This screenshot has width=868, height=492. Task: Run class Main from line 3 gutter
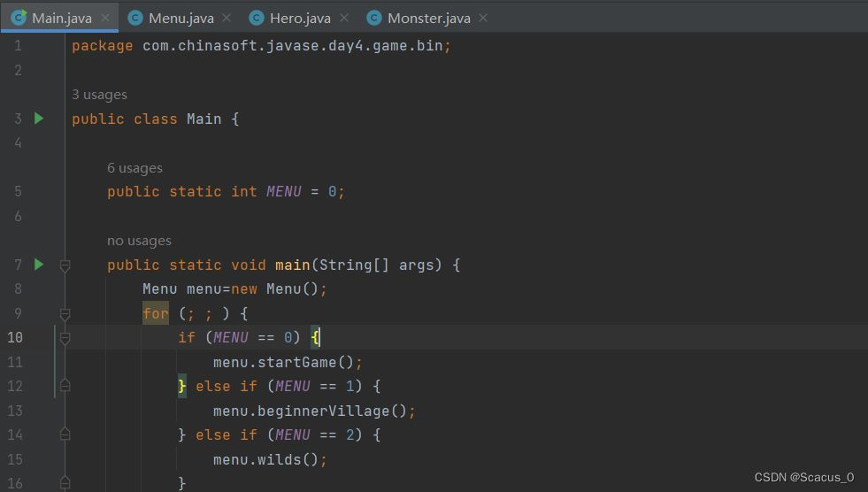coord(39,119)
